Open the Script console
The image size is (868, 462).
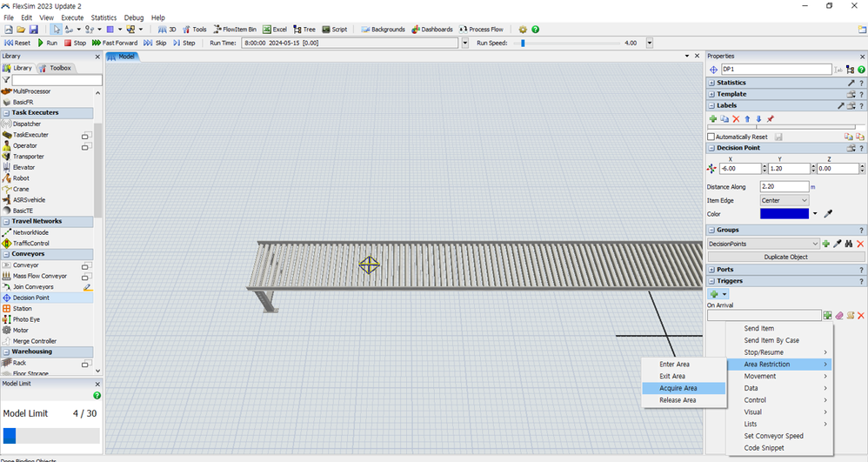(335, 30)
